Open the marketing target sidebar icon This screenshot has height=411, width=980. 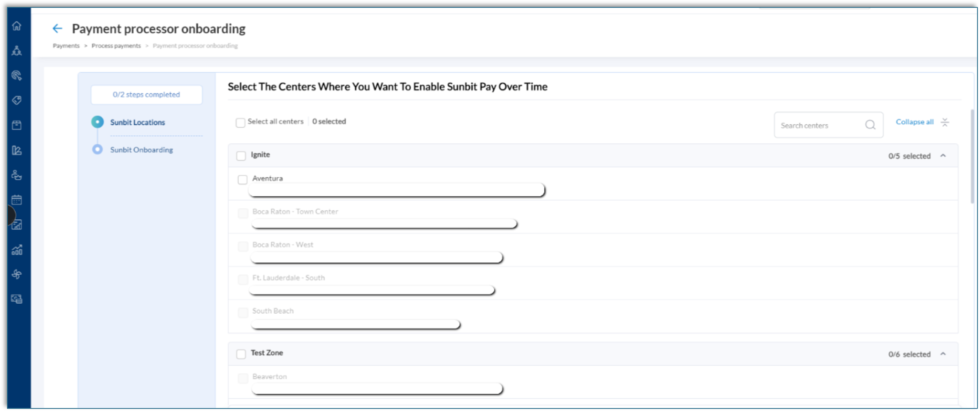coord(17,75)
